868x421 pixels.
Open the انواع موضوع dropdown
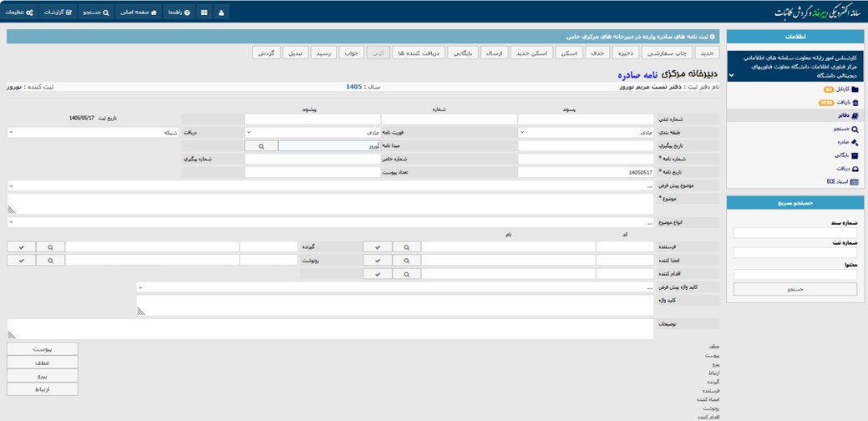point(331,222)
